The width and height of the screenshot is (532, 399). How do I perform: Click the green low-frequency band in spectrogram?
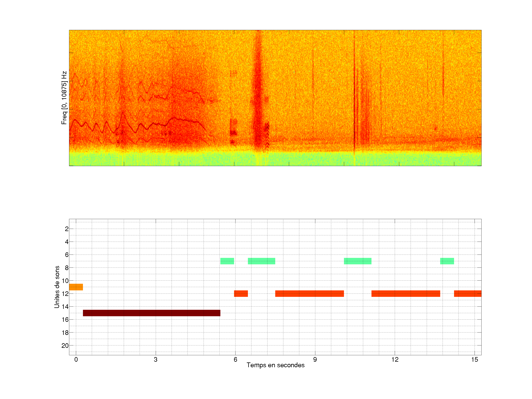(x=275, y=159)
